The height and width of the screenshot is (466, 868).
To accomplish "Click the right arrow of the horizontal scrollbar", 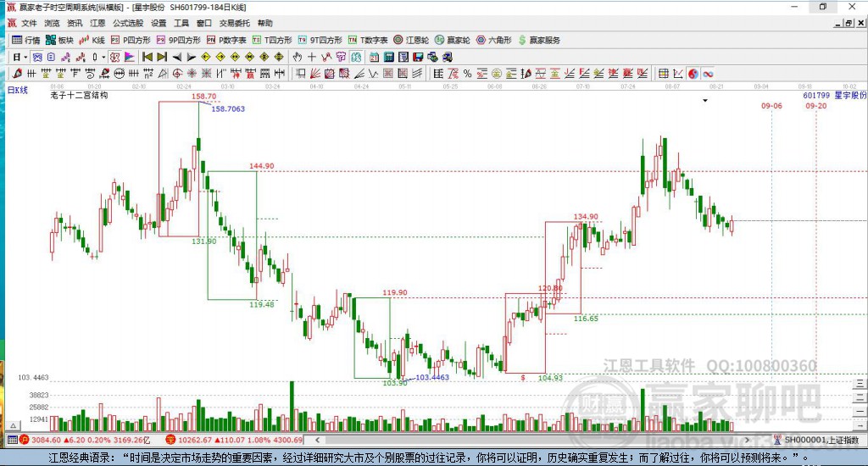I will tap(747, 440).
